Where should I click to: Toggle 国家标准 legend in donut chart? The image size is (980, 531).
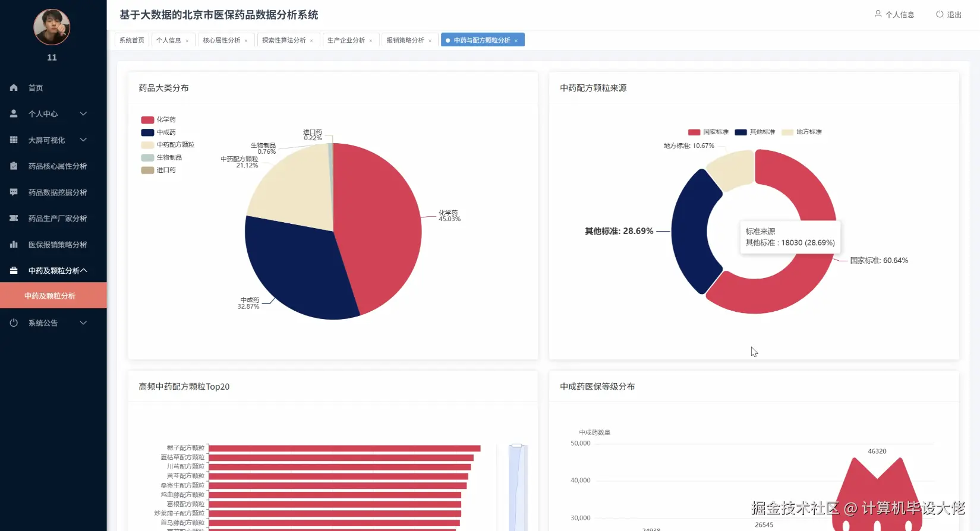click(x=708, y=132)
